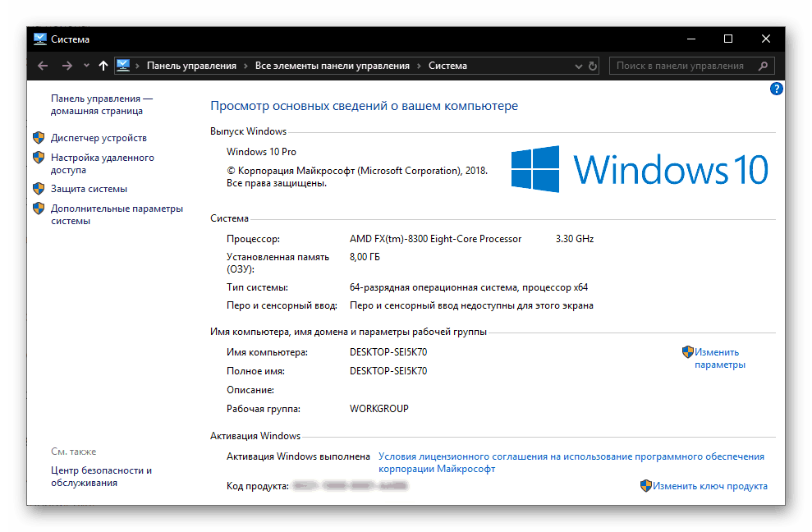Click 'Просмотр основных сведений о вашем компьютере' heading
Image resolution: width=812 pixels, height=532 pixels.
tap(364, 106)
